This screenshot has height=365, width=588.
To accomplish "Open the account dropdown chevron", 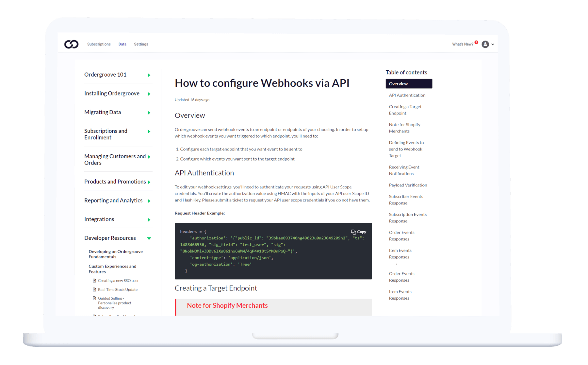I will click(493, 44).
